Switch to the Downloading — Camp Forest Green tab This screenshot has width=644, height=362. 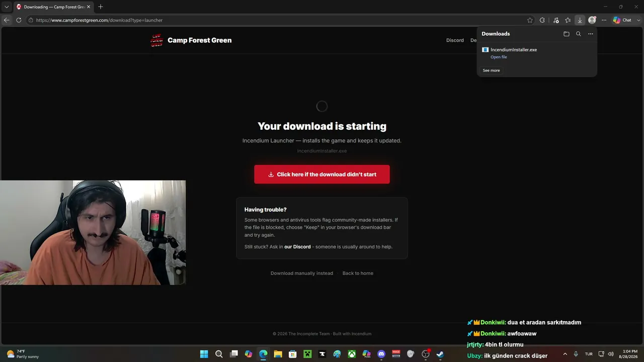(x=53, y=7)
